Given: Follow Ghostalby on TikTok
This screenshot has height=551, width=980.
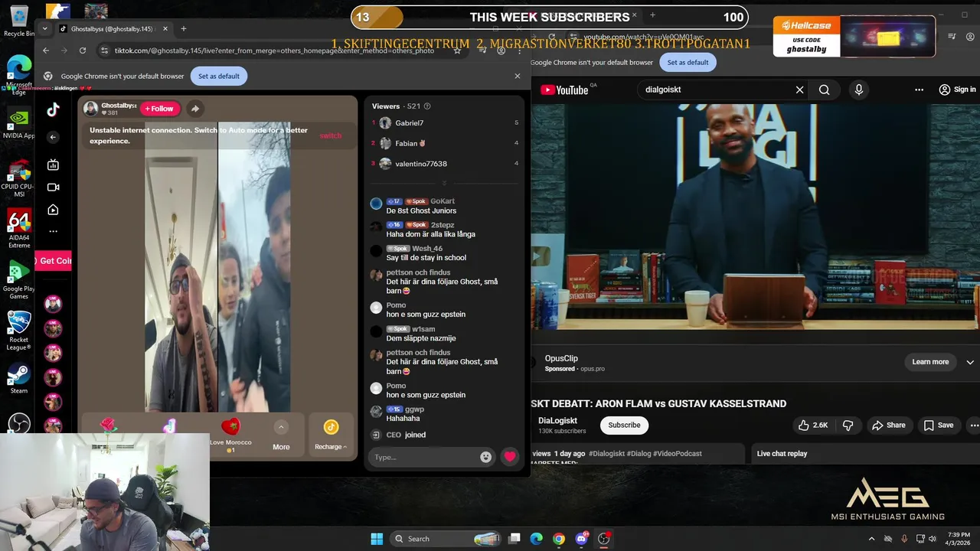Looking at the screenshot, I should [x=159, y=109].
